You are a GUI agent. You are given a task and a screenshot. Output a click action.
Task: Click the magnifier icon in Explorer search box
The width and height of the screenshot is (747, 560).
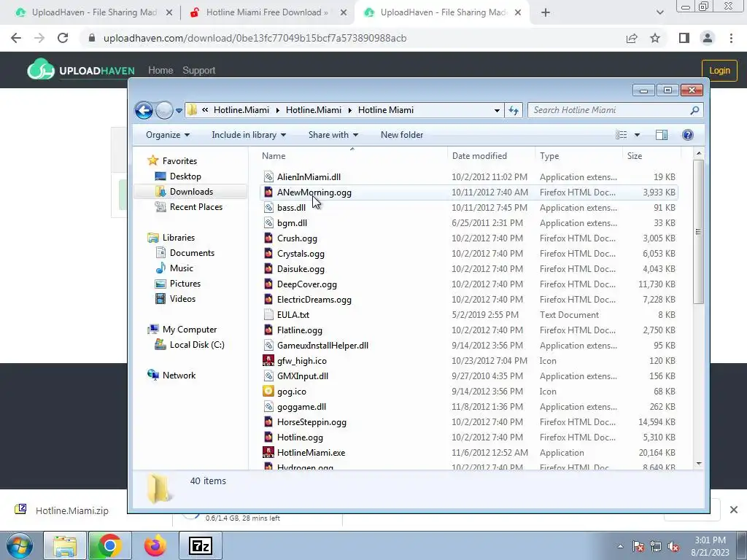pyautogui.click(x=694, y=111)
